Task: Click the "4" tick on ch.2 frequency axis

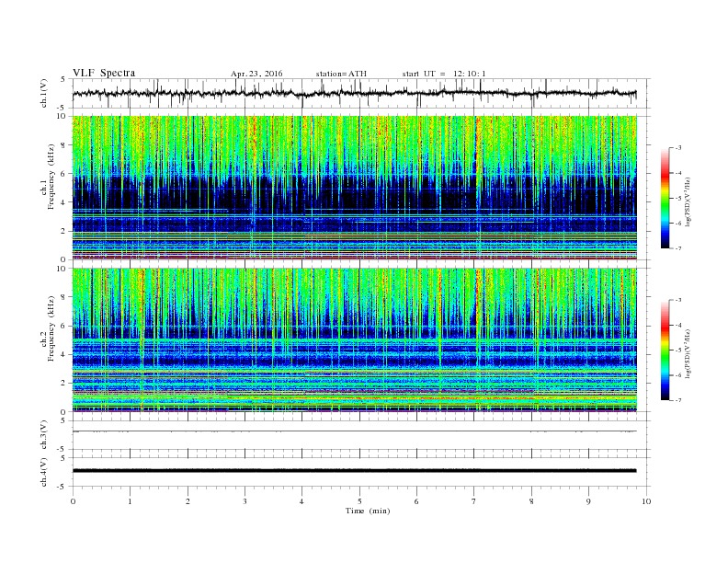Action: pos(63,354)
